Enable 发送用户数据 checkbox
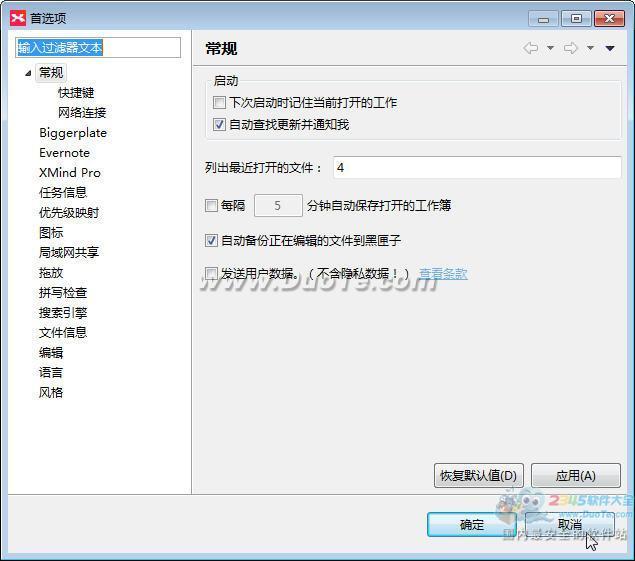Image resolution: width=635 pixels, height=561 pixels. (x=211, y=273)
